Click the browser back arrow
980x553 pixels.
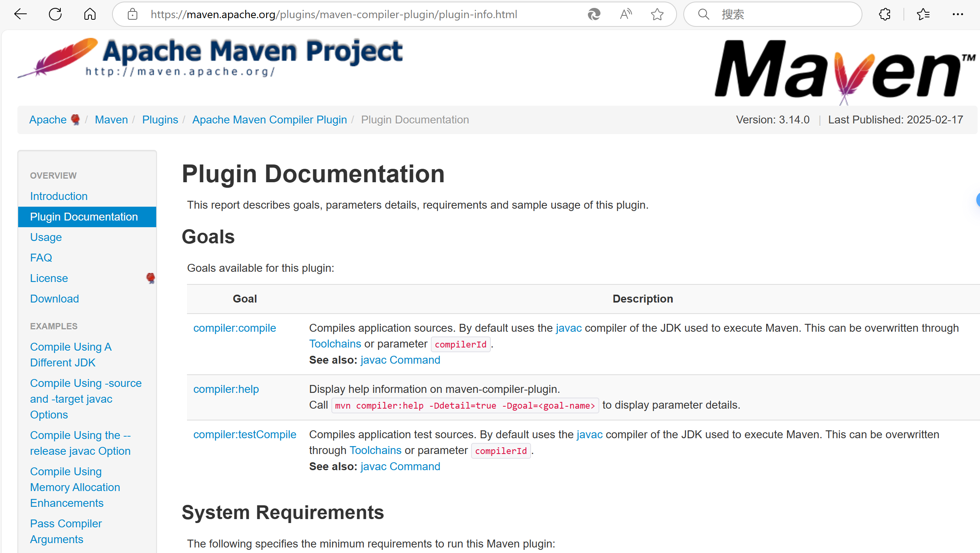tap(20, 15)
